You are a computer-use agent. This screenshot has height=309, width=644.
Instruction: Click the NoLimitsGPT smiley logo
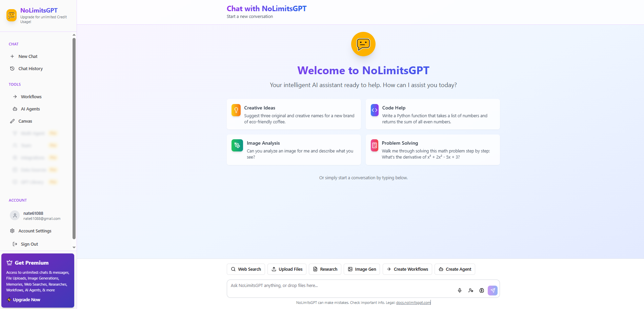click(x=11, y=15)
